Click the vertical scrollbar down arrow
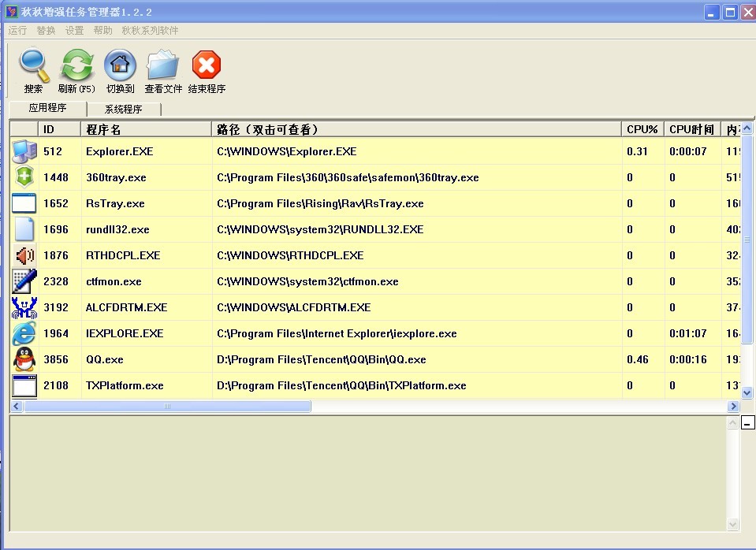This screenshot has width=756, height=550. [746, 393]
